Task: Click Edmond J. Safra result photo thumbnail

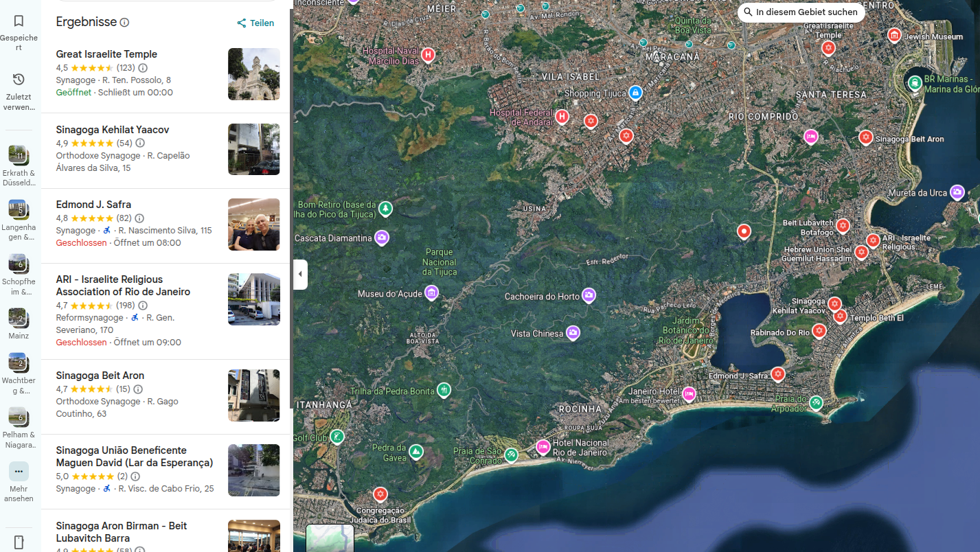Action: 254,225
